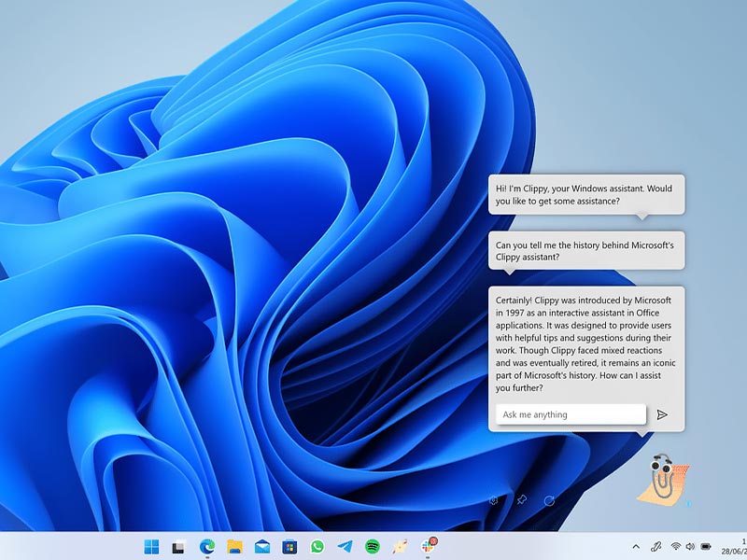Click the 'Certainly! Clippy was introduced' reply

tap(586, 343)
